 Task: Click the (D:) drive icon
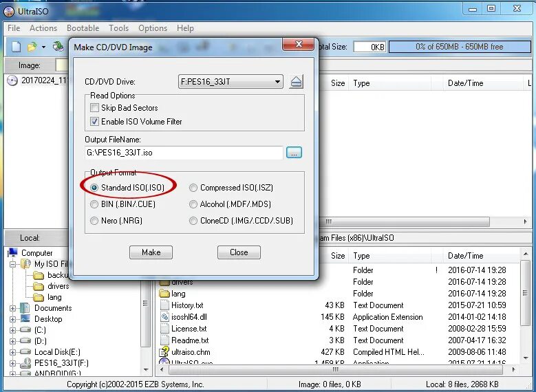click(25, 340)
